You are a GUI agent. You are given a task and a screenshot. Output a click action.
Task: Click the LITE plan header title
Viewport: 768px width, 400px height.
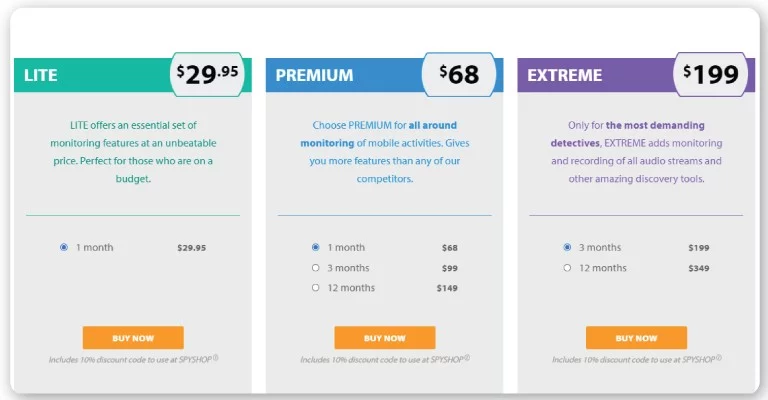41,75
